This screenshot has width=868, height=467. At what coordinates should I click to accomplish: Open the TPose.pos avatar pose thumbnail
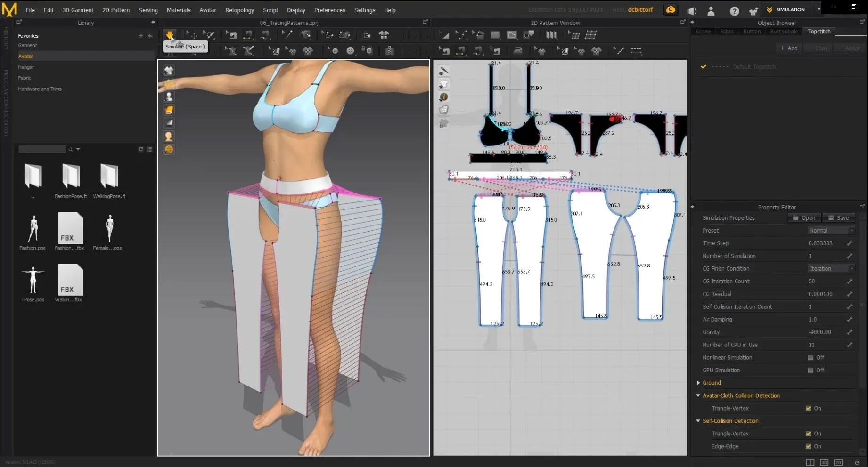[x=33, y=279]
